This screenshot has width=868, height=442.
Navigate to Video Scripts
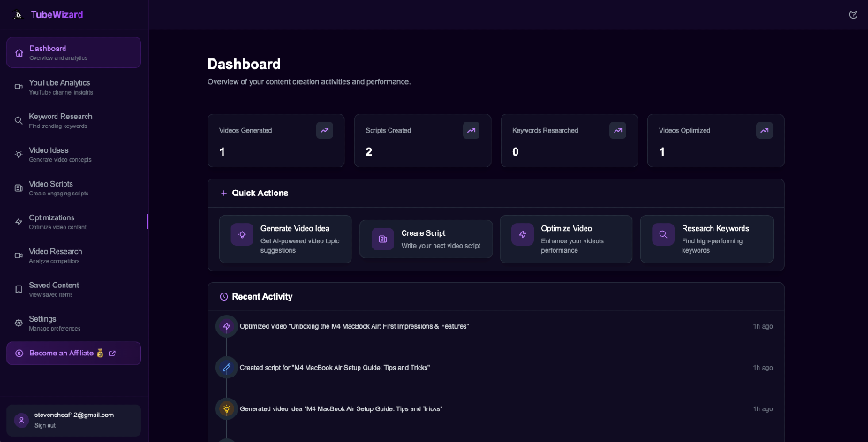(x=73, y=188)
